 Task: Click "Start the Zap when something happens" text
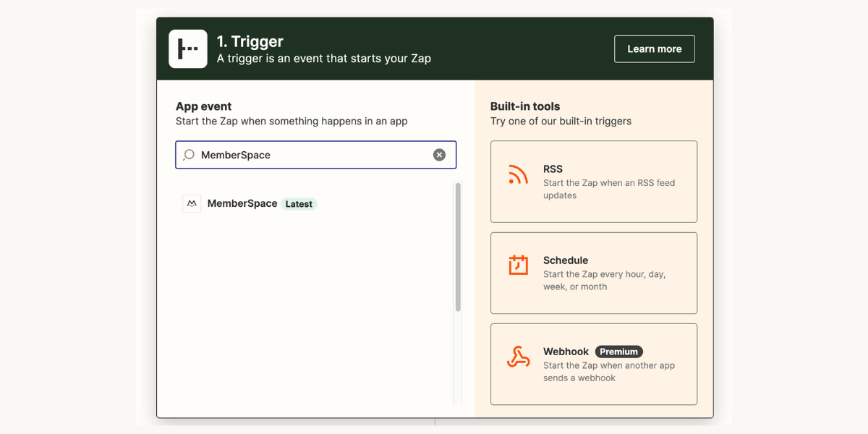tap(292, 122)
